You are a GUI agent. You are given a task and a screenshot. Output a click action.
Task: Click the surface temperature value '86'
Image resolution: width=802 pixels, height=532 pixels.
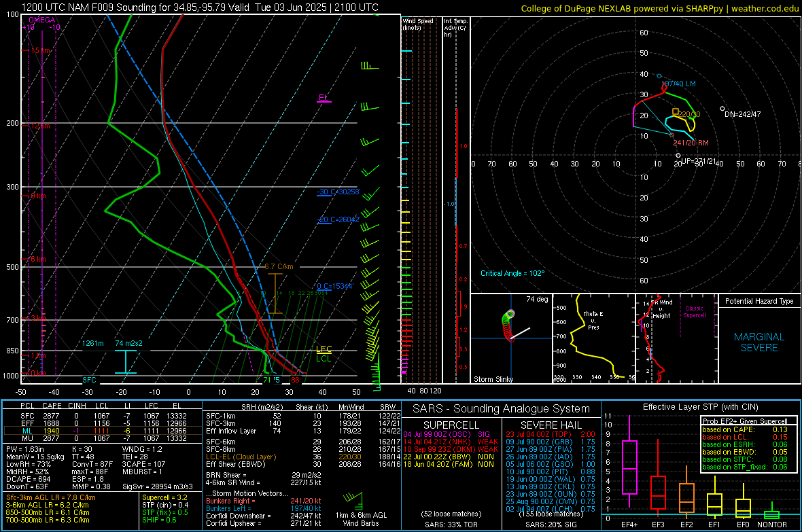(295, 380)
